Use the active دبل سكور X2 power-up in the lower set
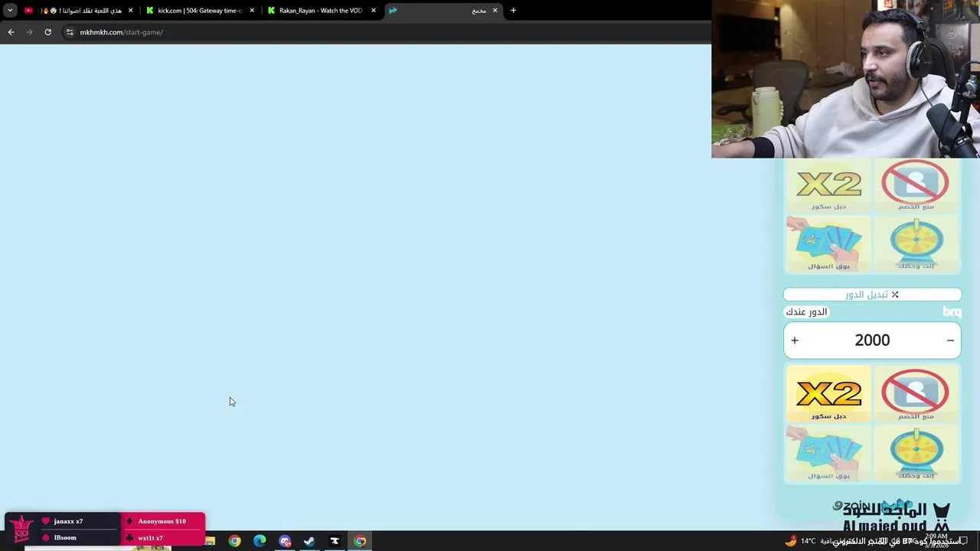 click(828, 393)
